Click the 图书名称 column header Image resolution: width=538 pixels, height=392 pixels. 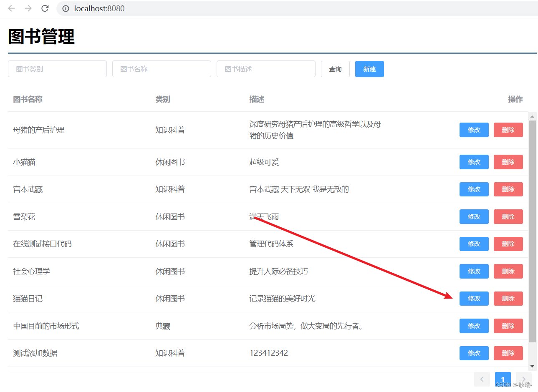click(x=28, y=99)
